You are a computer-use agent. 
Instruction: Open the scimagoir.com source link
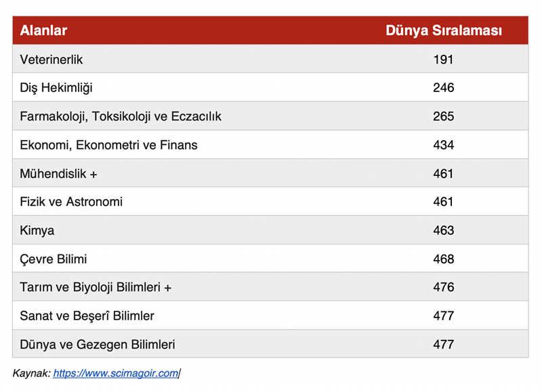[115, 373]
